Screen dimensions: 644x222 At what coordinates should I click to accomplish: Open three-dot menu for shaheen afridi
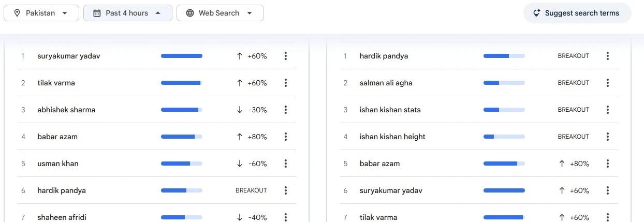(285, 217)
